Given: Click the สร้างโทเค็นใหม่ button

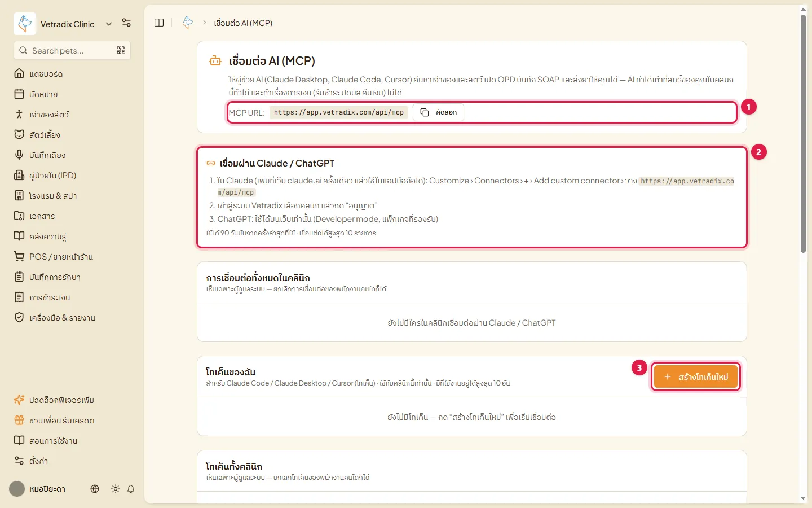Looking at the screenshot, I should pyautogui.click(x=696, y=376).
